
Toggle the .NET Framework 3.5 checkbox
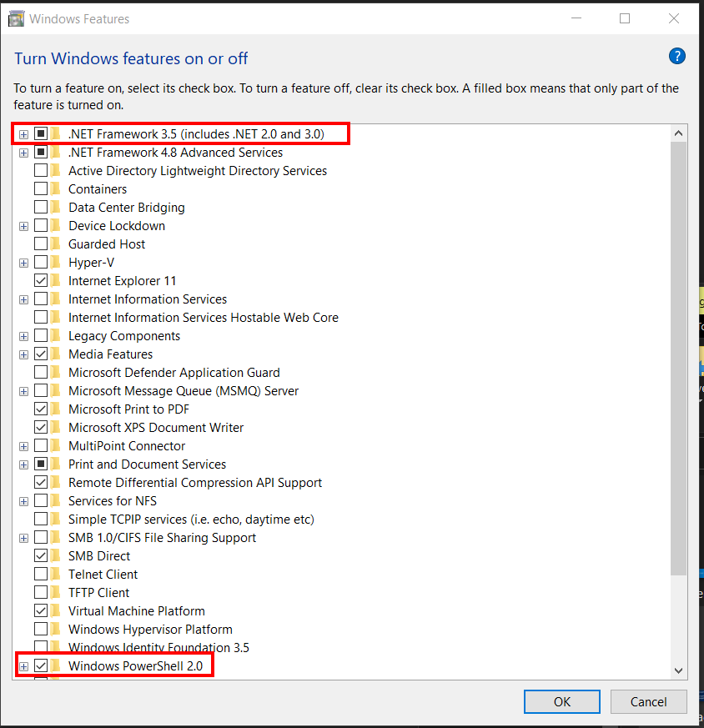(x=41, y=133)
